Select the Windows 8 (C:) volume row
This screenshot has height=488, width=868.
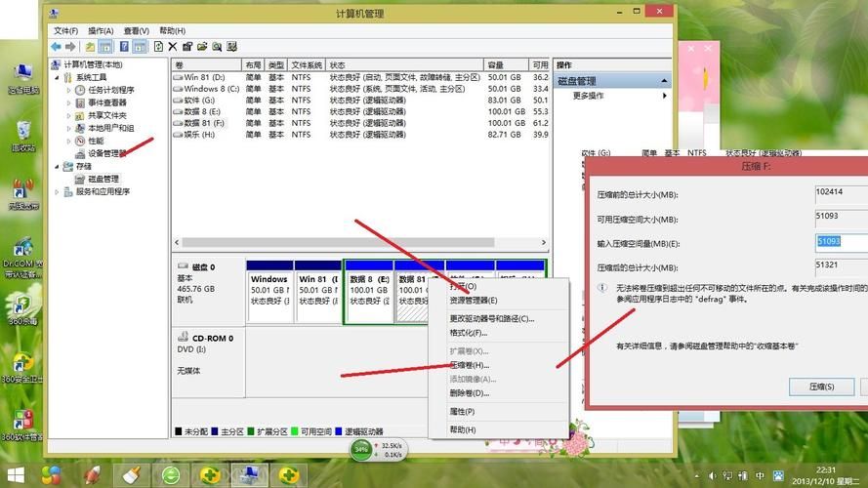click(360, 89)
